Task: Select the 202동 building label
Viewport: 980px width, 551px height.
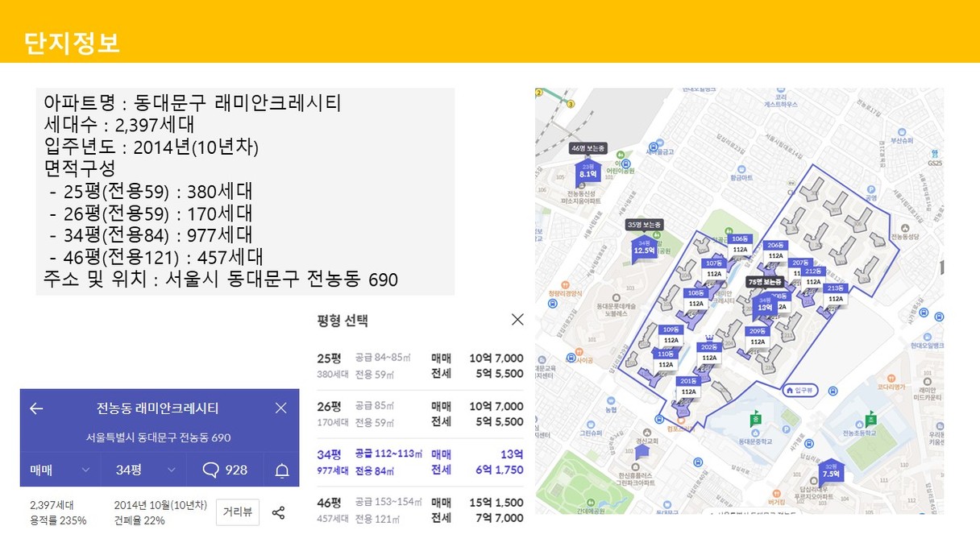Action: 709,352
